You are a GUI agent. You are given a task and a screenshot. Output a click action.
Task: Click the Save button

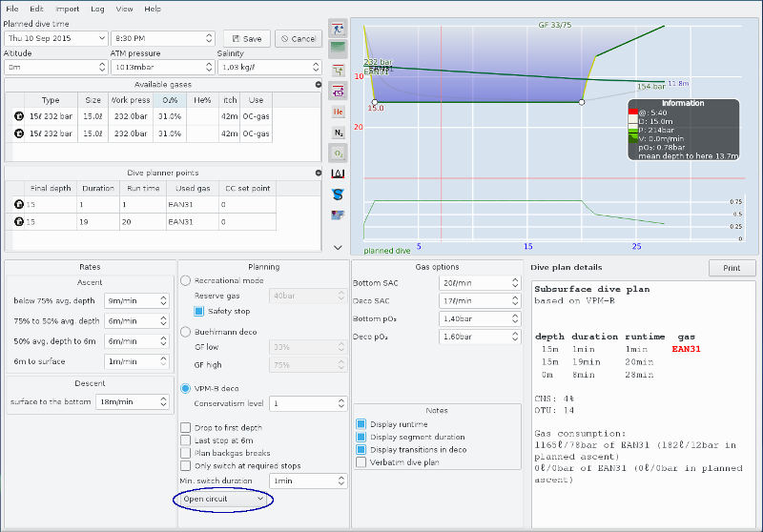click(247, 38)
